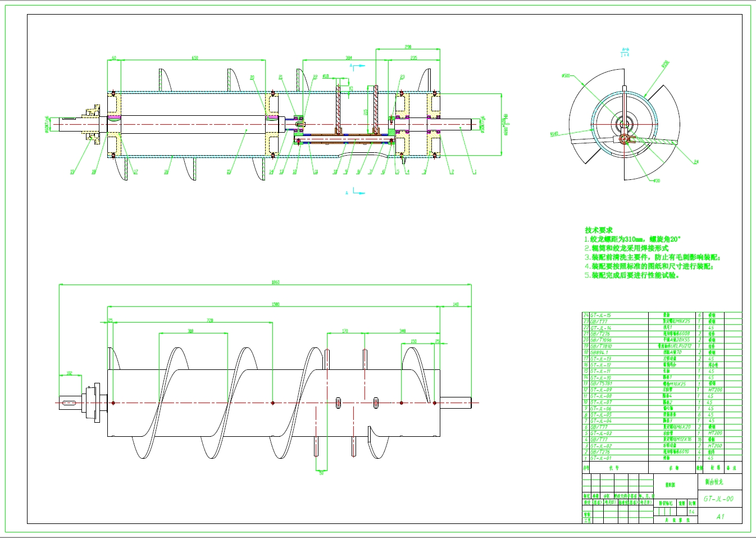Select the 310 pitch dimension in the lower view
This screenshot has height=538, width=756.
[190, 331]
